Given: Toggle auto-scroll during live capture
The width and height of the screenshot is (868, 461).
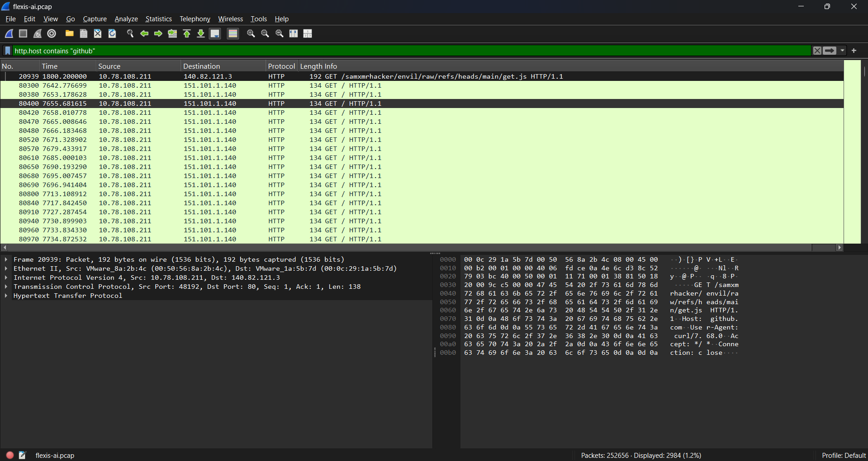Looking at the screenshot, I should click(215, 33).
